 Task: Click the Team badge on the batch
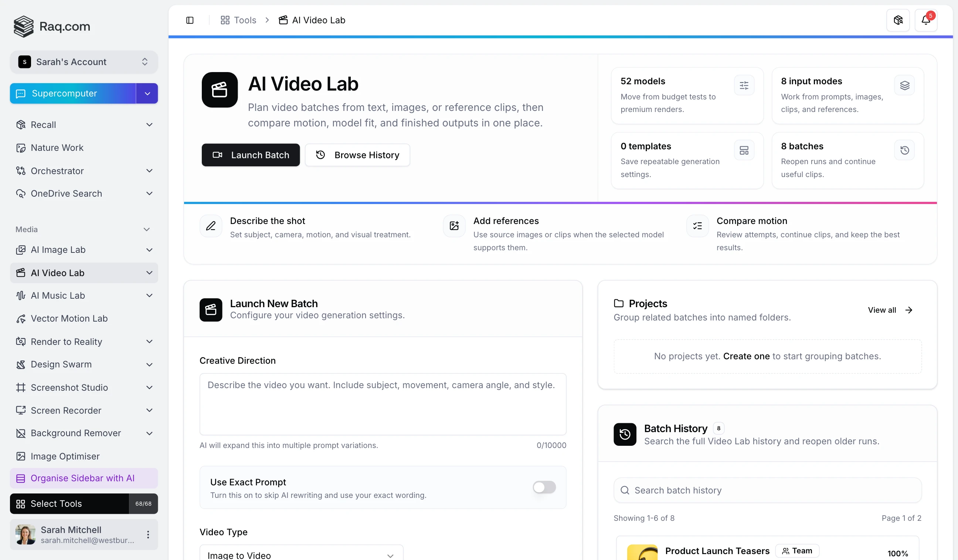pyautogui.click(x=797, y=551)
